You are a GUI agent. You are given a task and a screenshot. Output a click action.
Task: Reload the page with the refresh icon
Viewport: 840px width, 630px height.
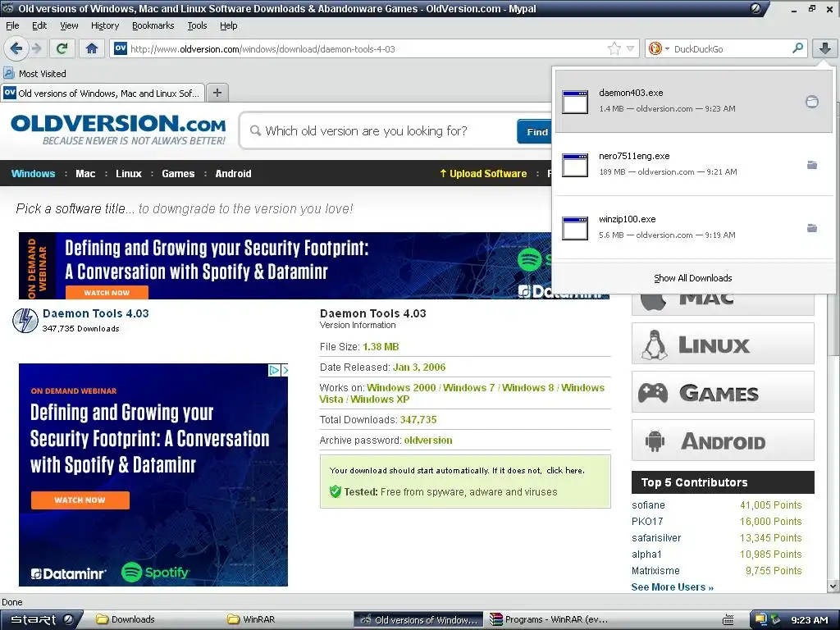point(62,48)
